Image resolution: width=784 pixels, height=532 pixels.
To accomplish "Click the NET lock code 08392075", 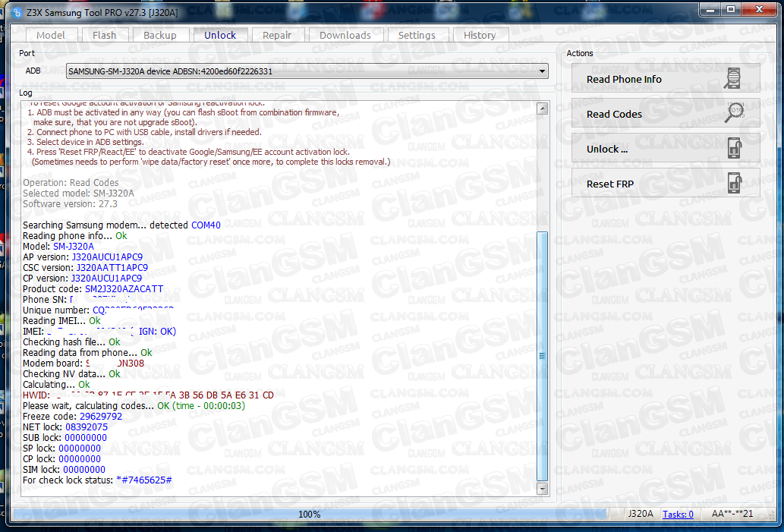I will [87, 427].
